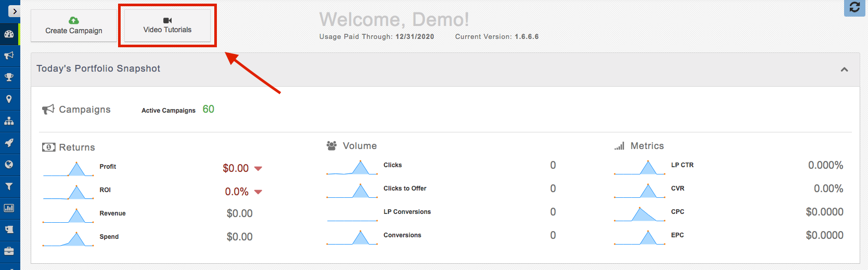Click the Clicks to Offer sparkline chart
The image size is (868, 270).
coord(352,191)
